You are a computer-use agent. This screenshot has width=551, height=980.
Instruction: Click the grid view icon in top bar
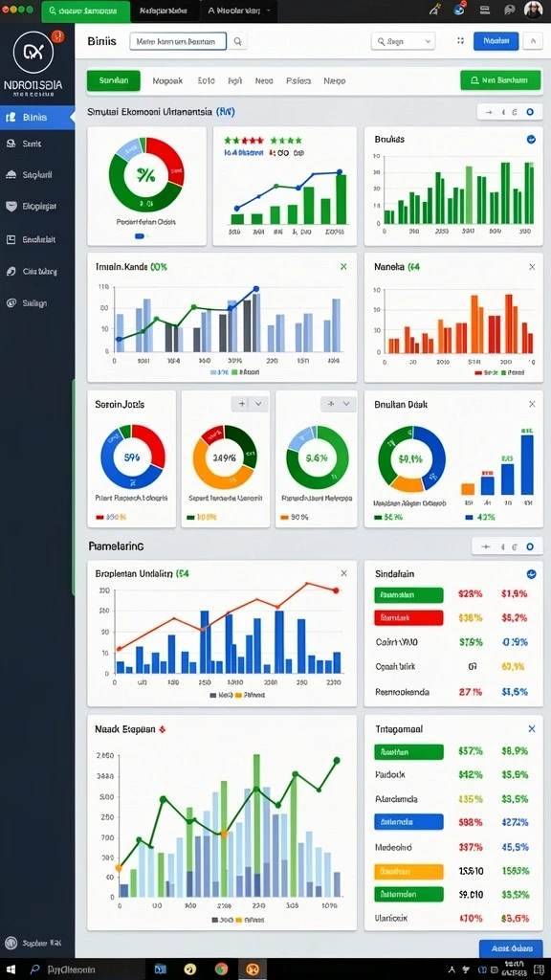(460, 41)
